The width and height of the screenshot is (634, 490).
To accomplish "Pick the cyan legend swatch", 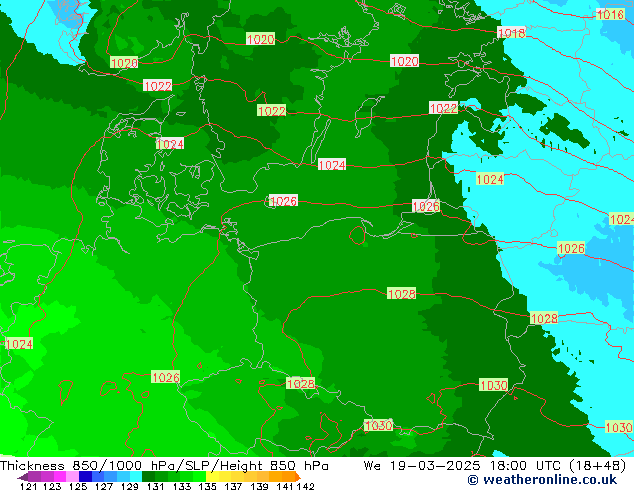I will pyautogui.click(x=136, y=476).
